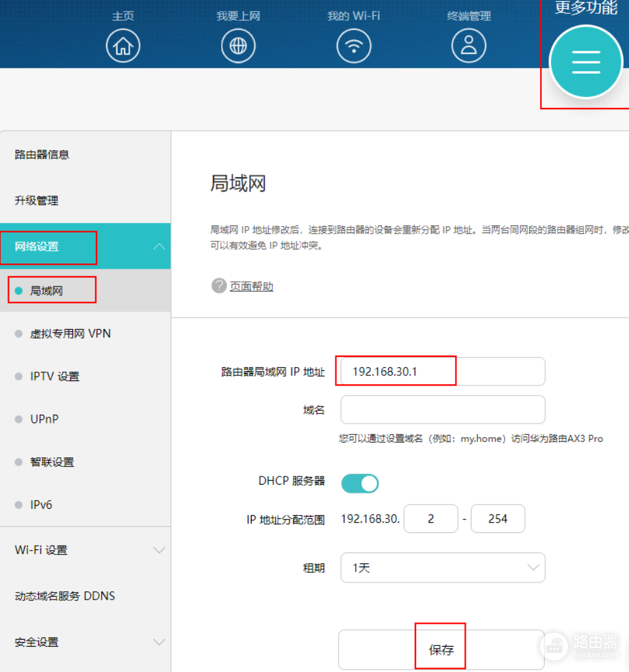Viewport: 629px width, 672px height.
Task: Toggle the DHCP 服务器 switch
Action: point(360,483)
